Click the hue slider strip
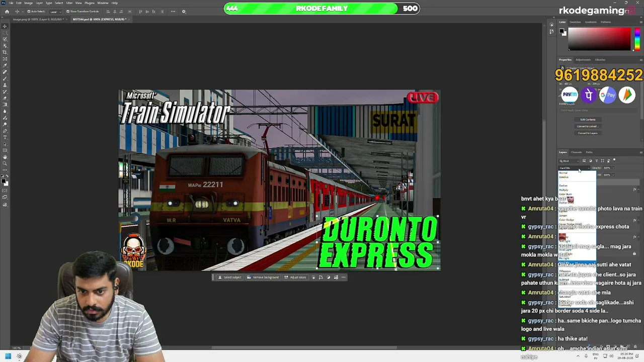 (637, 39)
